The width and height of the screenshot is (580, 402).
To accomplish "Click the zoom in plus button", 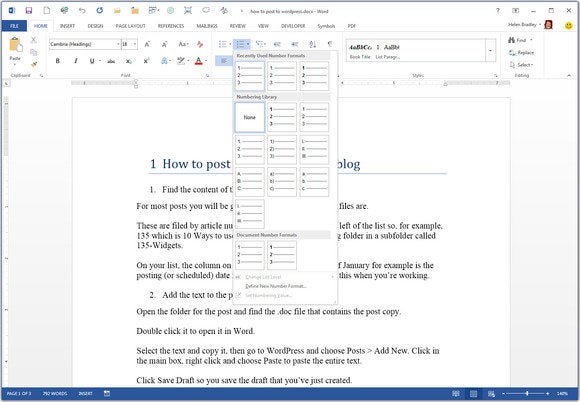I will [x=547, y=393].
